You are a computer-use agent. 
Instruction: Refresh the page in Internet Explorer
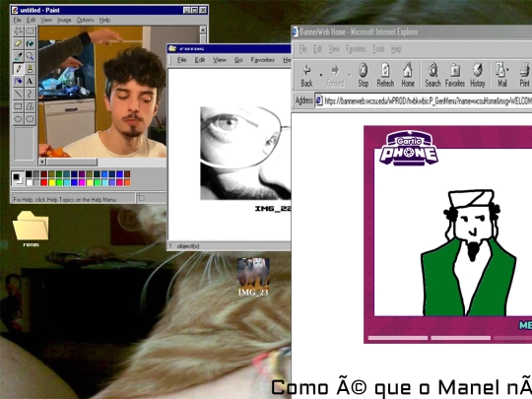coord(385,75)
